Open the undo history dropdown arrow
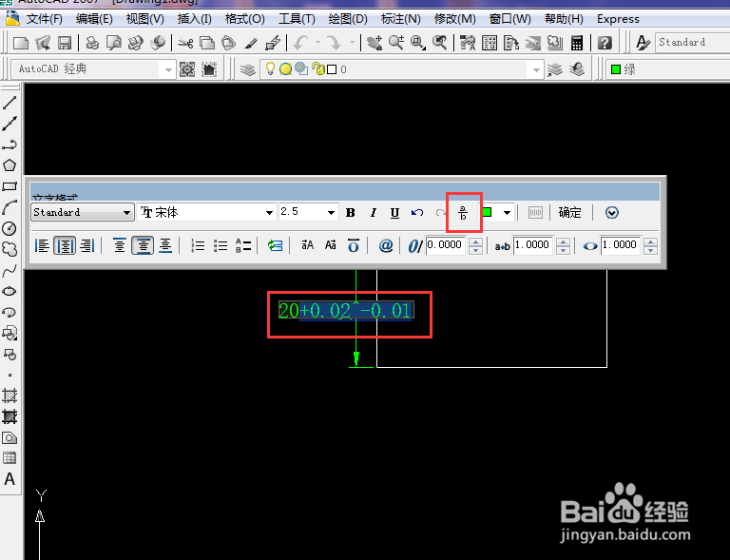Viewport: 730px width, 560px height. [318, 44]
